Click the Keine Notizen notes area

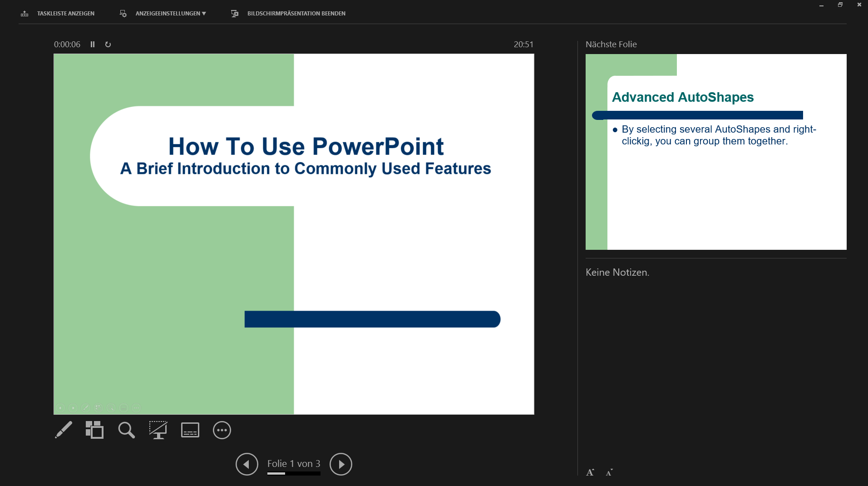click(x=617, y=273)
